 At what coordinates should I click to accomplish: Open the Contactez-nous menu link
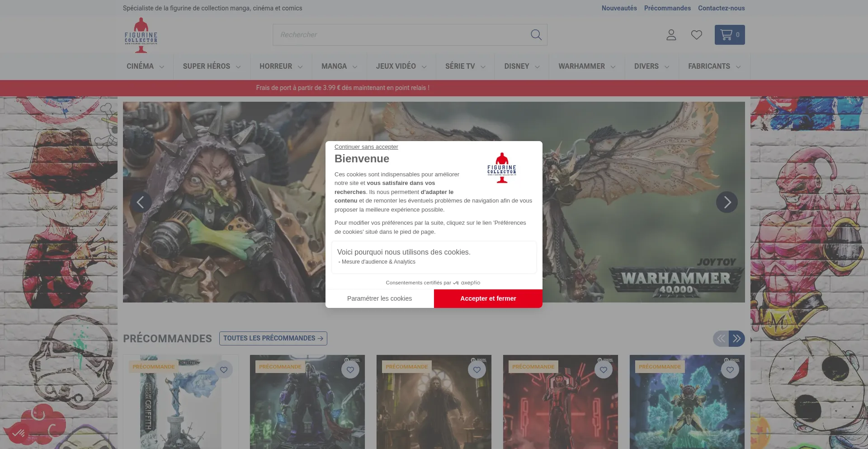tap(721, 8)
